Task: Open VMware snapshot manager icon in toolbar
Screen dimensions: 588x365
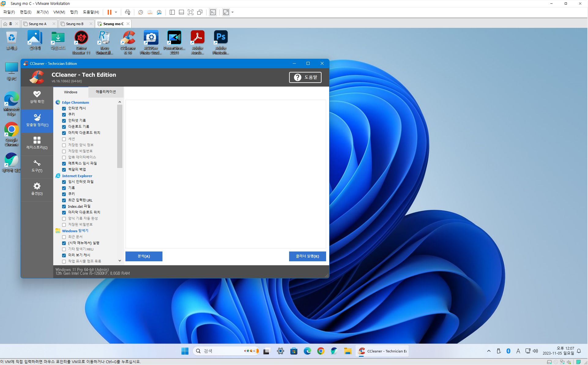Action: coord(159,12)
